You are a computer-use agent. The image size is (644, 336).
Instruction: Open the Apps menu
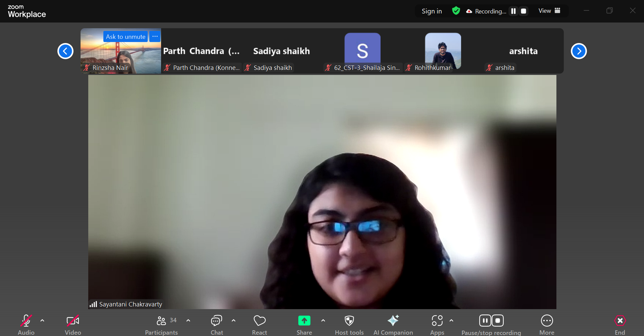tap(437, 325)
